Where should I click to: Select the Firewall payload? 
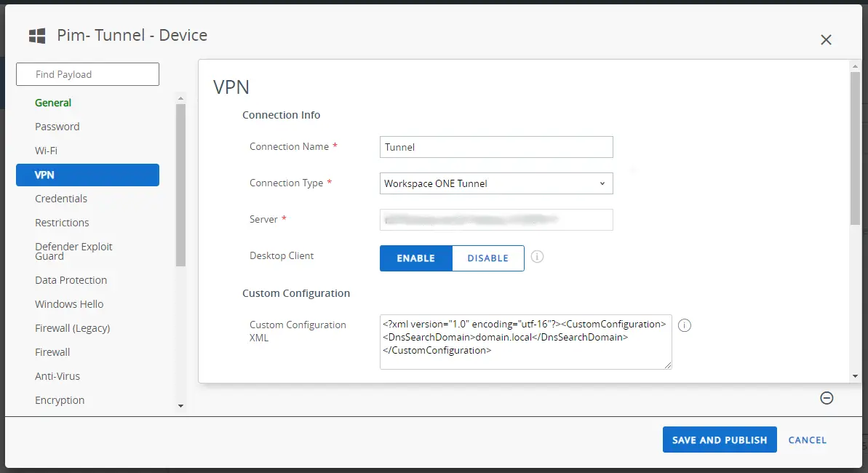[x=52, y=352]
